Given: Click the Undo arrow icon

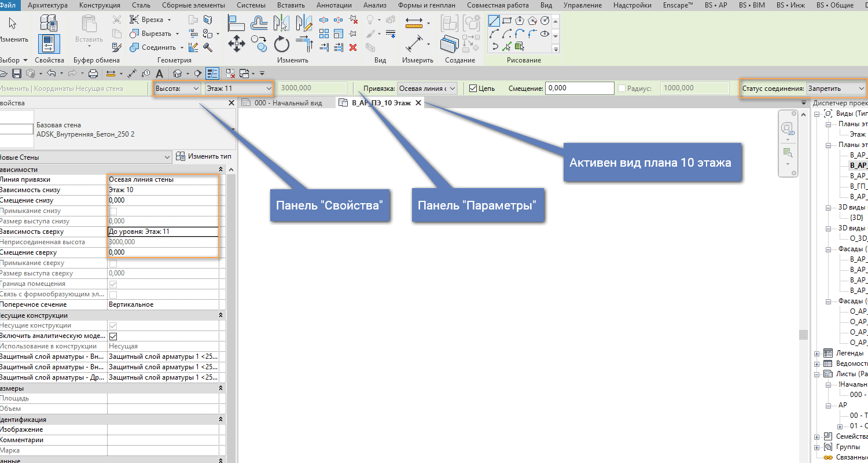Looking at the screenshot, I should coord(50,74).
